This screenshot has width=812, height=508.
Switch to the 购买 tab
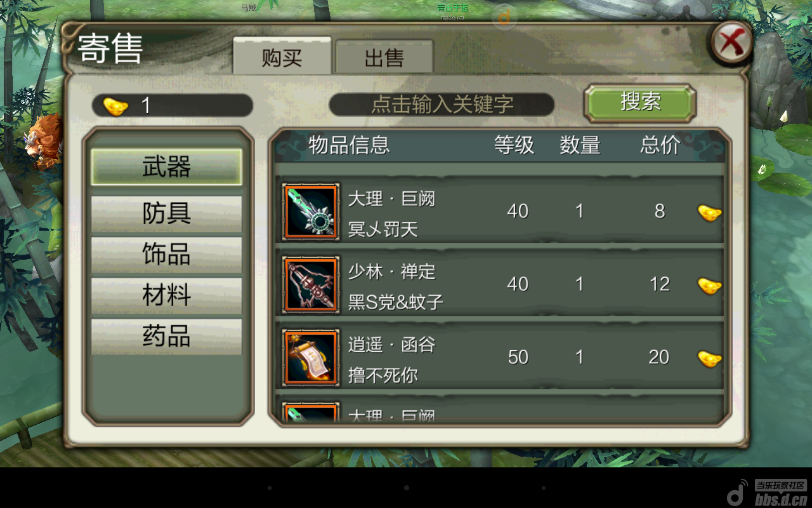click(x=282, y=58)
